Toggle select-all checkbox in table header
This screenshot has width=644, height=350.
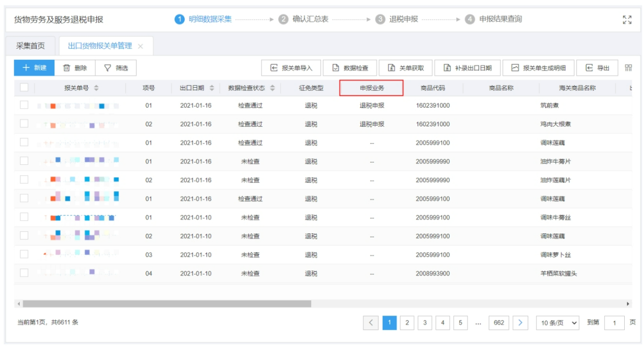tap(24, 87)
